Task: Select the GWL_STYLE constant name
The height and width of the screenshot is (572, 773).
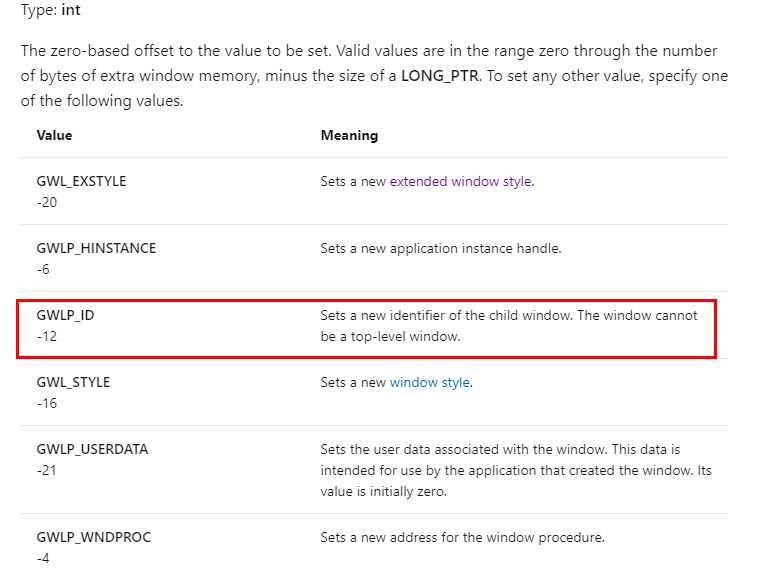Action: click(73, 383)
